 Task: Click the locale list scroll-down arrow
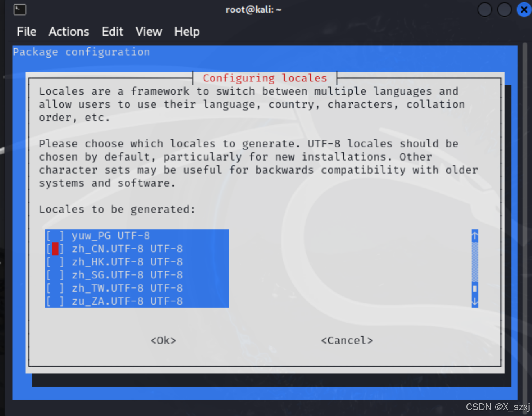click(475, 302)
